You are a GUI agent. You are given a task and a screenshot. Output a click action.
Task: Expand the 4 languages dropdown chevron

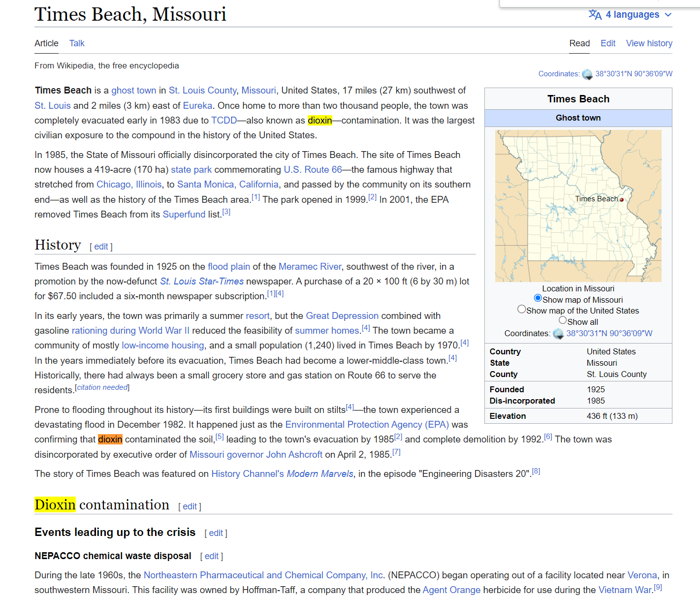click(x=668, y=15)
